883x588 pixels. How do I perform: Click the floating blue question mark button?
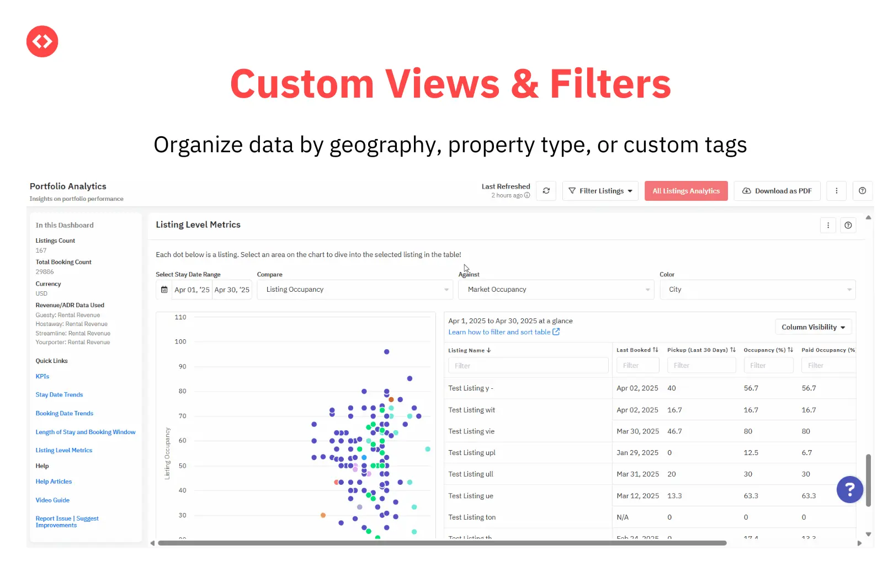[849, 489]
